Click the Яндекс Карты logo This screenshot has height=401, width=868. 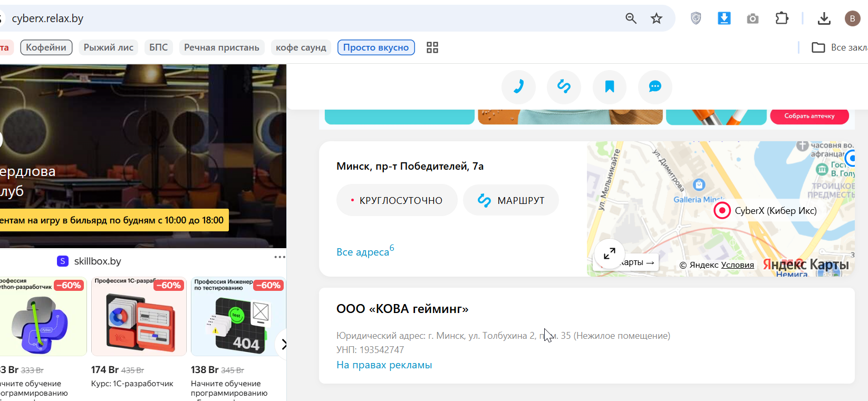(x=806, y=264)
